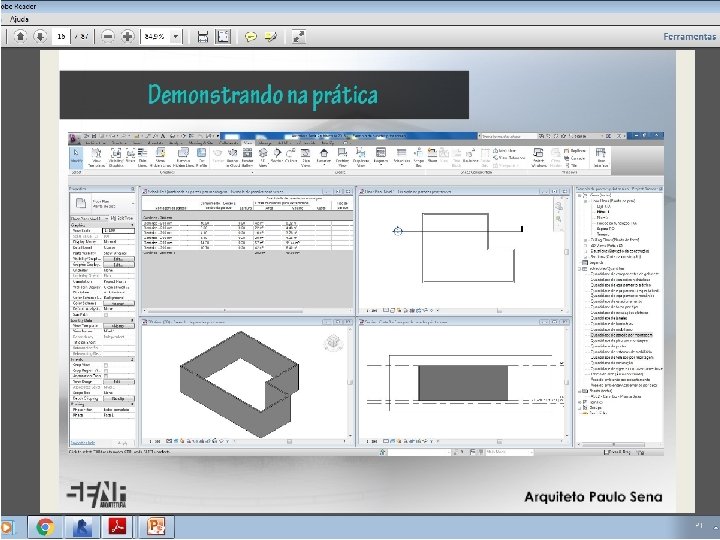The height and width of the screenshot is (540, 720).
Task: Zoom in with the plus button
Action: (x=127, y=36)
